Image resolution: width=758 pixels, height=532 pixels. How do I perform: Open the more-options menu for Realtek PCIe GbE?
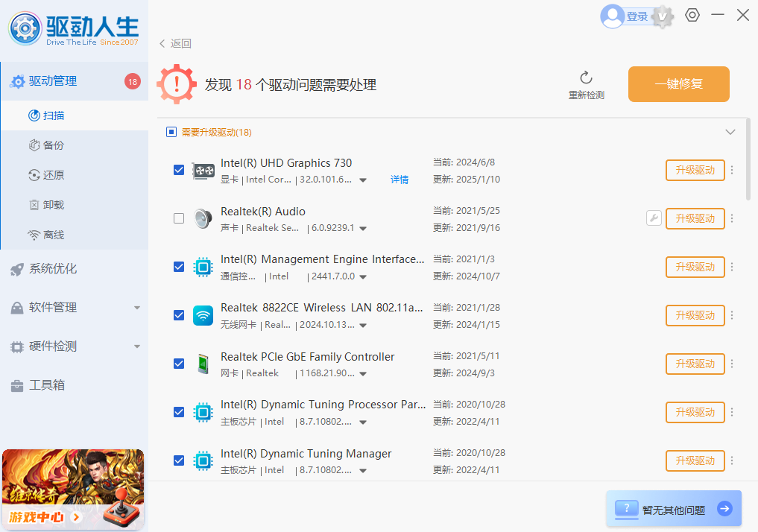[731, 364]
